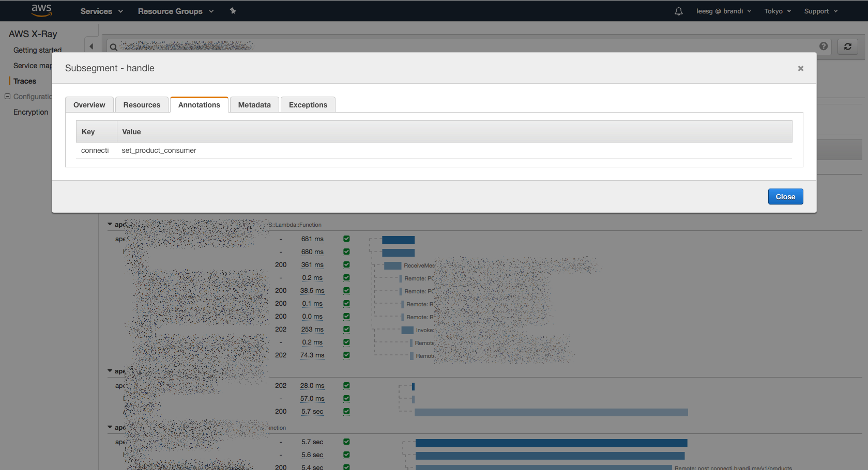Image resolution: width=868 pixels, height=470 pixels.
Task: Collapse the sidebar with the left arrow
Action: [x=92, y=46]
